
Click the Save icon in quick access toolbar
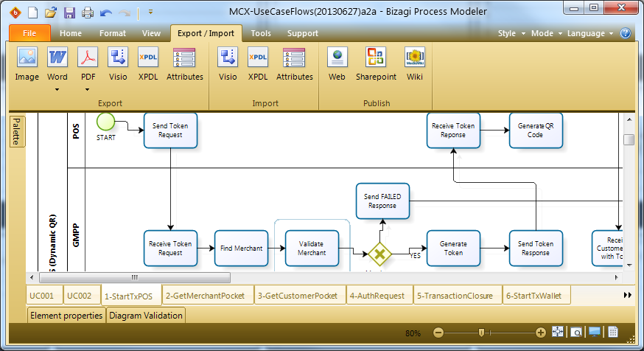pos(69,13)
